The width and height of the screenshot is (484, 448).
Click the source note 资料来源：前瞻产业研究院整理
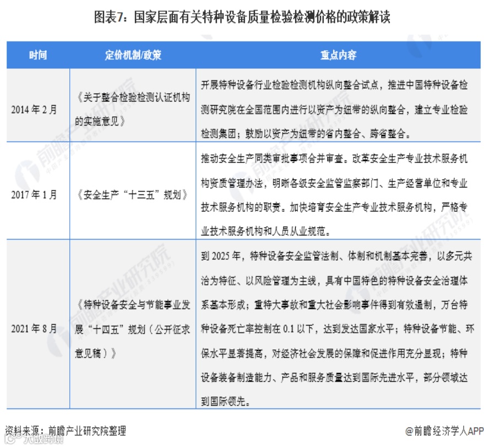pyautogui.click(x=66, y=430)
